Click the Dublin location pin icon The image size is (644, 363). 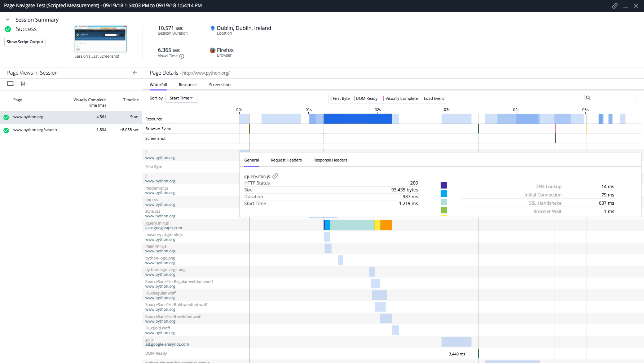tap(213, 28)
